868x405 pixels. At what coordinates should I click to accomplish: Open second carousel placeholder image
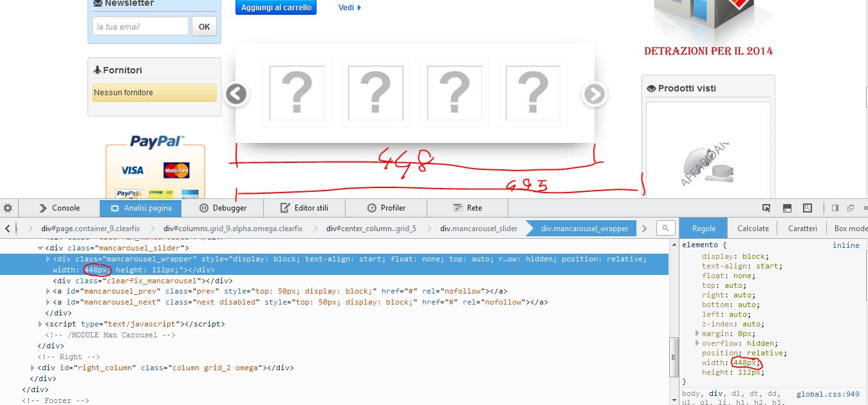376,93
